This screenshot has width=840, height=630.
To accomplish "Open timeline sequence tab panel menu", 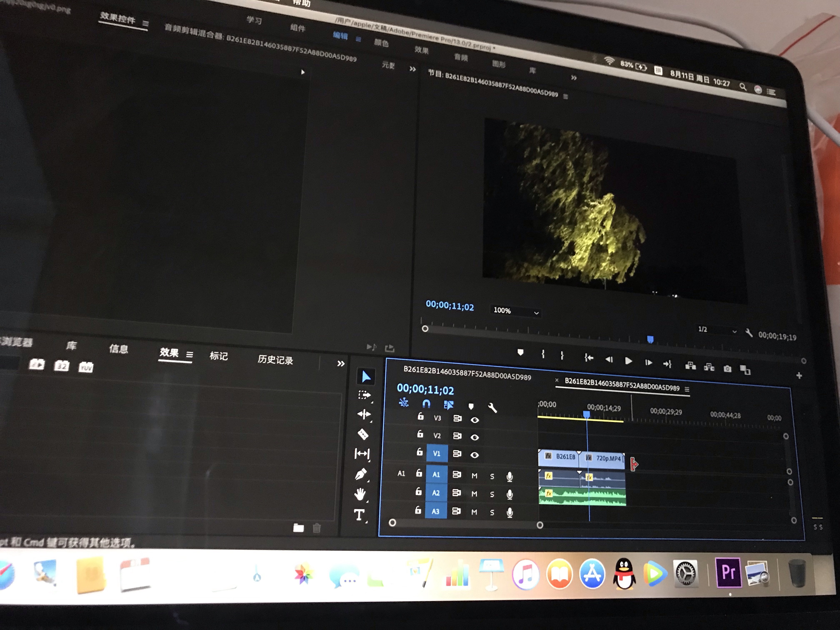I will click(687, 389).
